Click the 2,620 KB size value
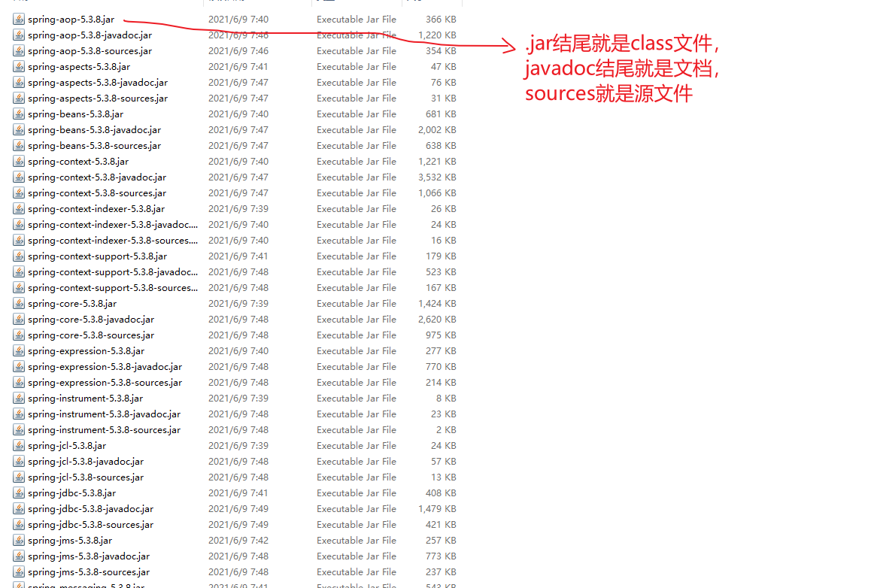874x588 pixels. [437, 320]
